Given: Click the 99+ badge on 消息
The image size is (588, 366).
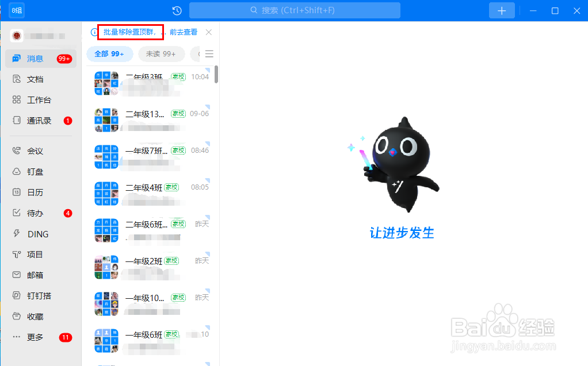Looking at the screenshot, I should pyautogui.click(x=64, y=59).
